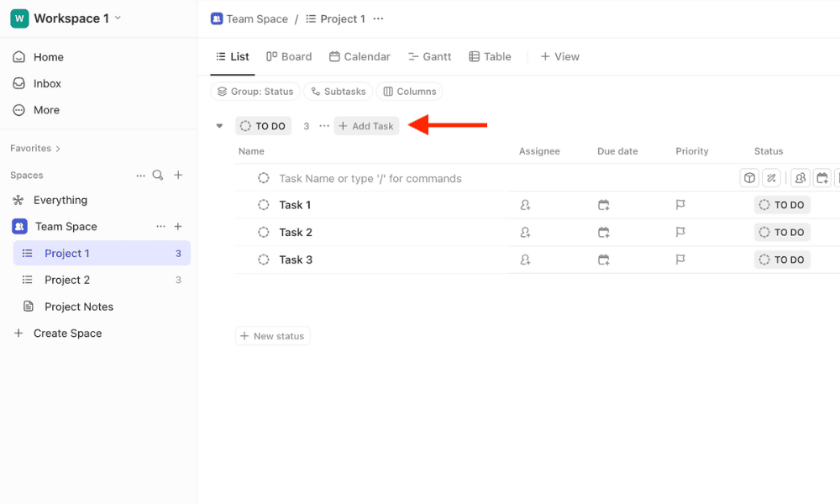
Task: Toggle Task 1 status circle
Action: coord(264,205)
